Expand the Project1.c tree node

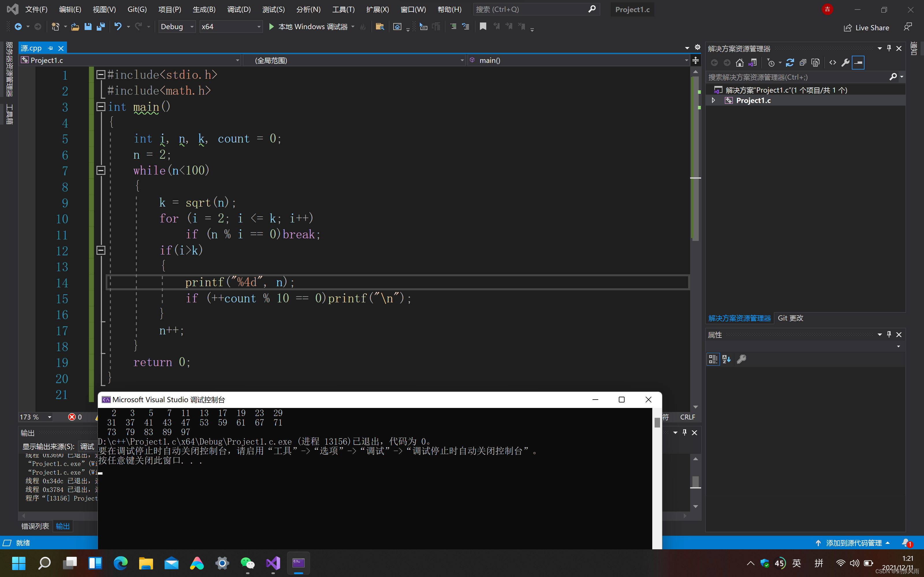click(x=713, y=100)
